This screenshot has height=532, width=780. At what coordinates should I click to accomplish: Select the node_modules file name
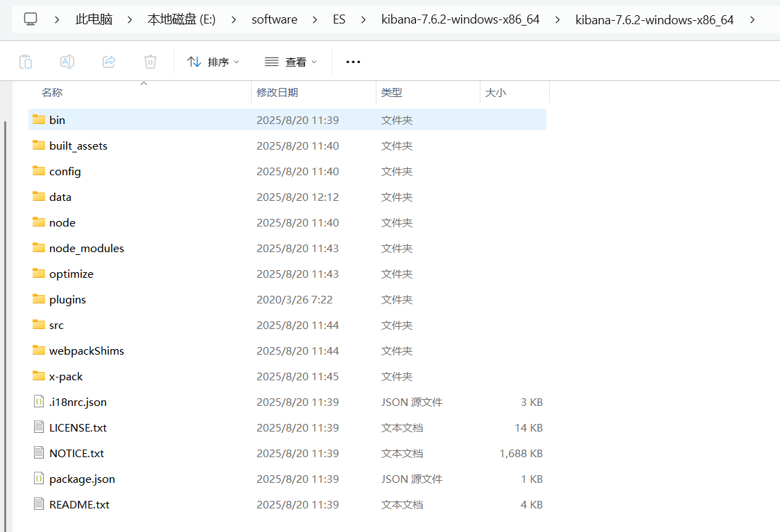point(87,248)
